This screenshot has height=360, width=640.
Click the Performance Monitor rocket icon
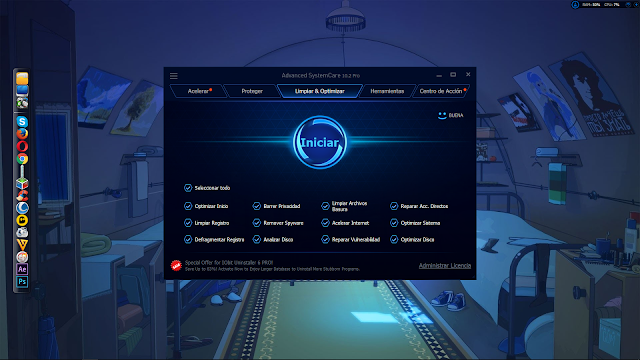pos(575,4)
